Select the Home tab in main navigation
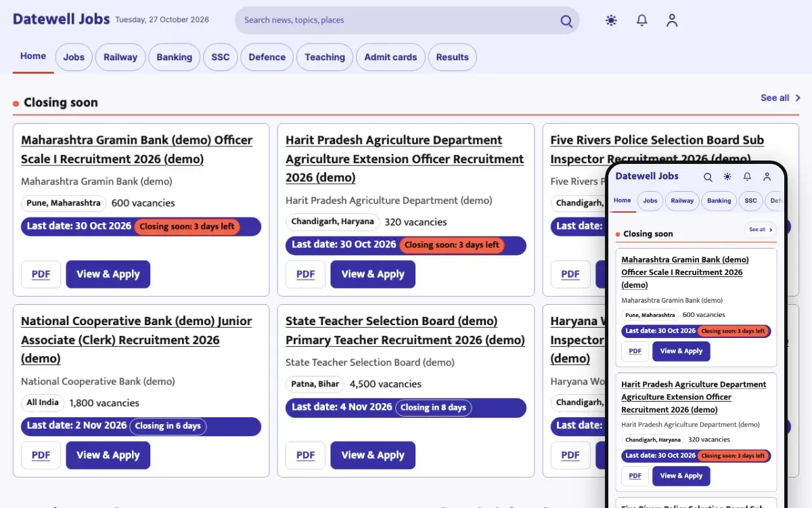Screen dimensions: 812x508 [33, 57]
